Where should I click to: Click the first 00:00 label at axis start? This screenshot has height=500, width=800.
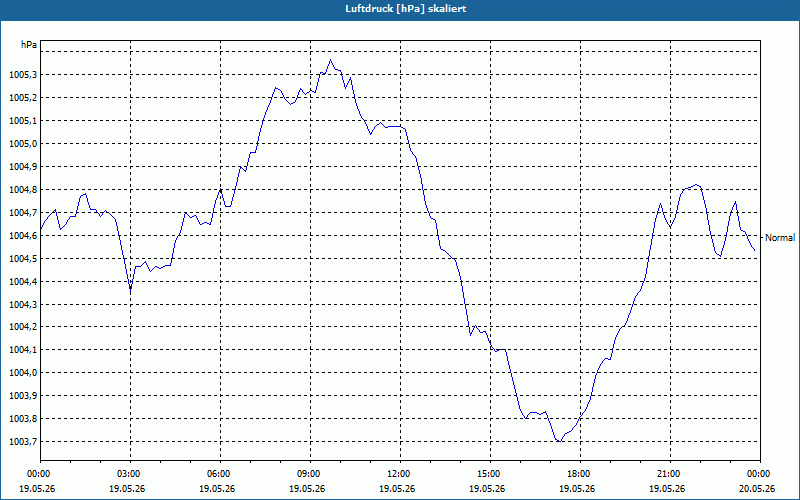click(x=37, y=474)
